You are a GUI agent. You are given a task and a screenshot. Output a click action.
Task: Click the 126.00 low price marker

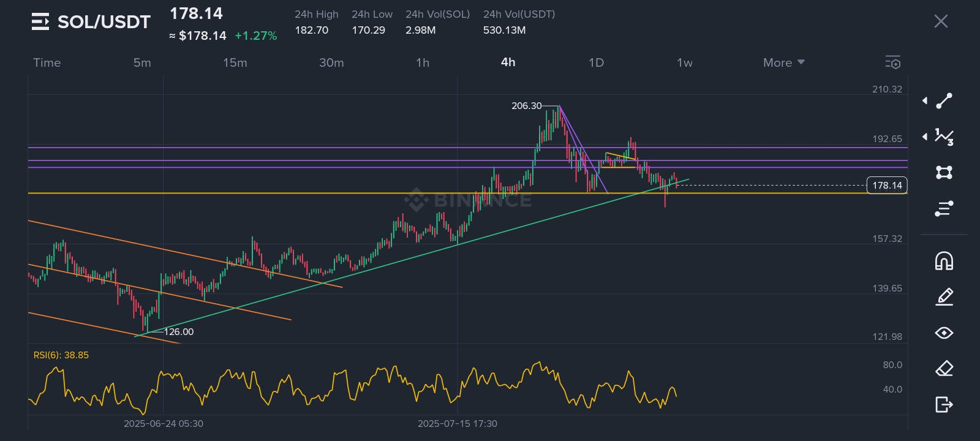179,331
